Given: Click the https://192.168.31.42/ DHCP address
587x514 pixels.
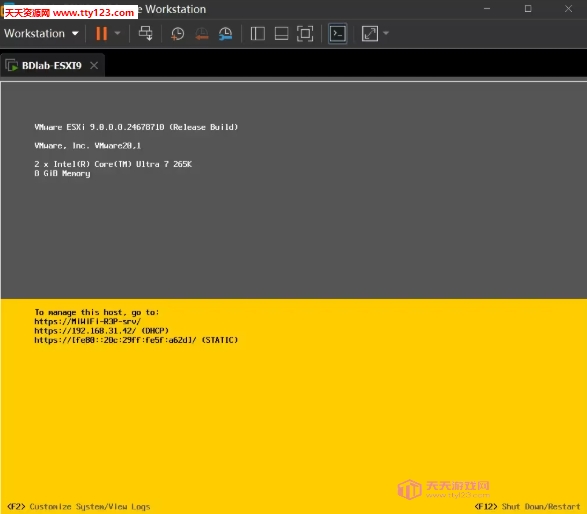Looking at the screenshot, I should (x=101, y=331).
